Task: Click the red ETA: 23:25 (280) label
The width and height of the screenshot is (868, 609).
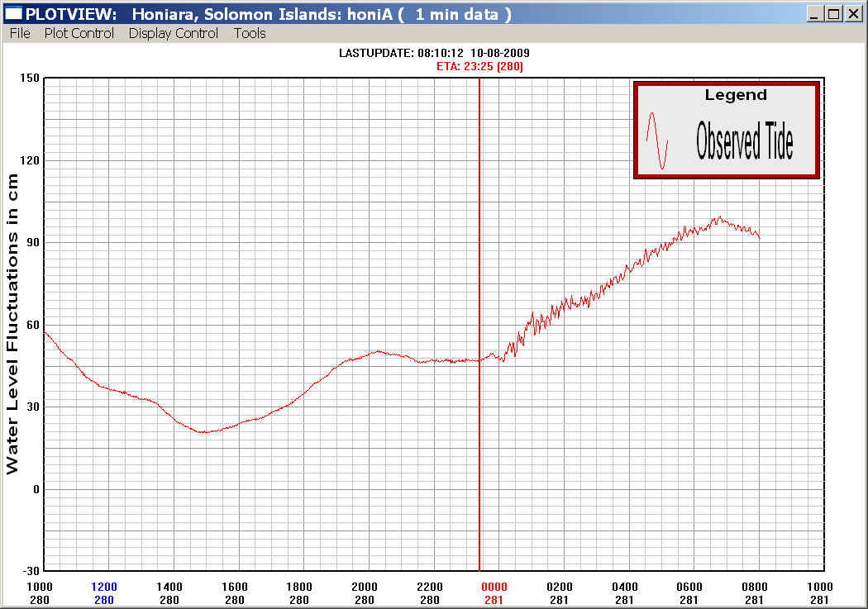Action: [479, 66]
